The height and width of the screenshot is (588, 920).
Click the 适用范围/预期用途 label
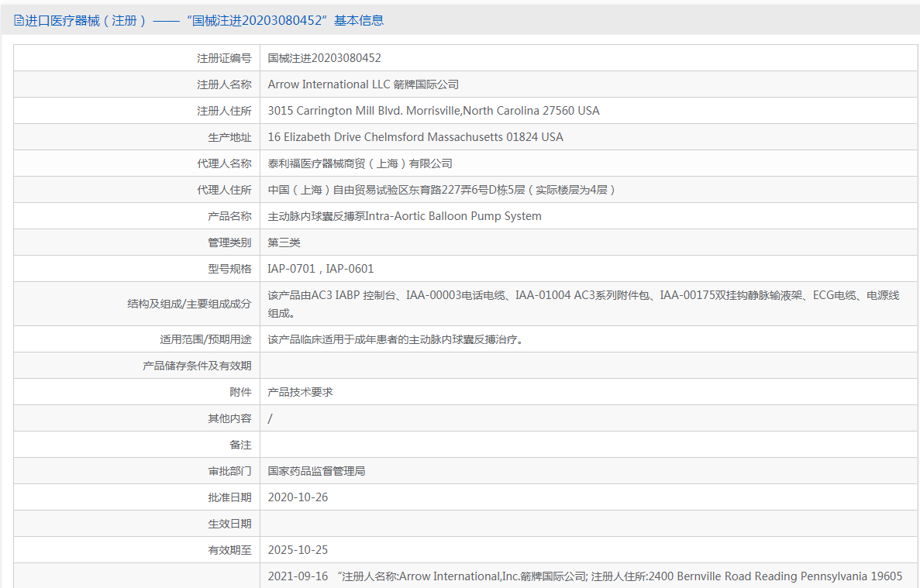[x=205, y=339]
